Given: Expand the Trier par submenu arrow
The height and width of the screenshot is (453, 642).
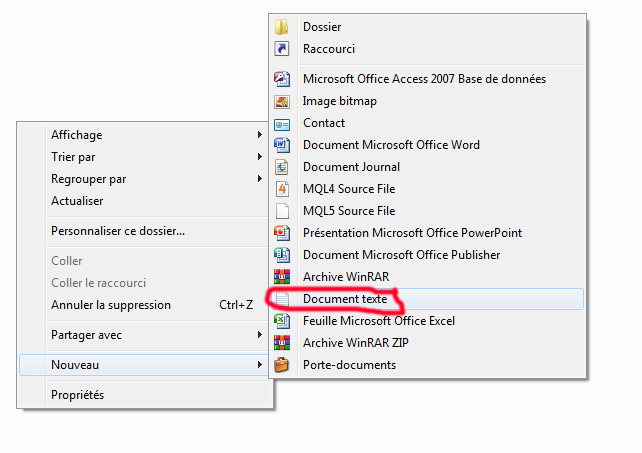Looking at the screenshot, I should (259, 157).
